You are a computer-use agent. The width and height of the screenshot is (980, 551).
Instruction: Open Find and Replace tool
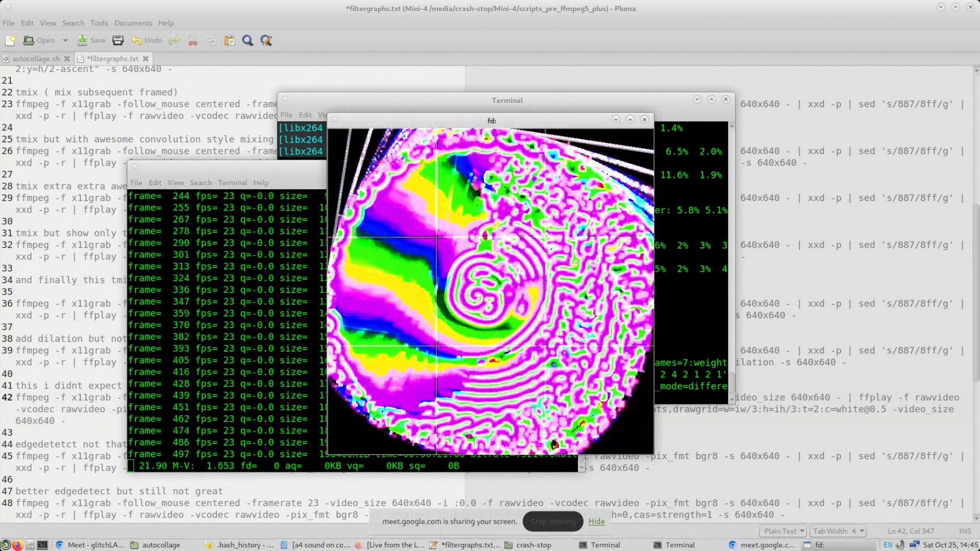pos(266,41)
